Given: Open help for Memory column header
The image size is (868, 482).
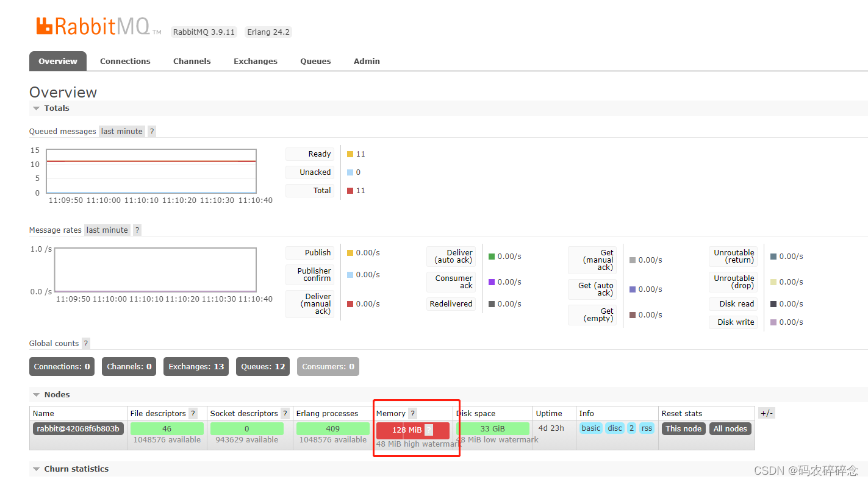Looking at the screenshot, I should [413, 413].
